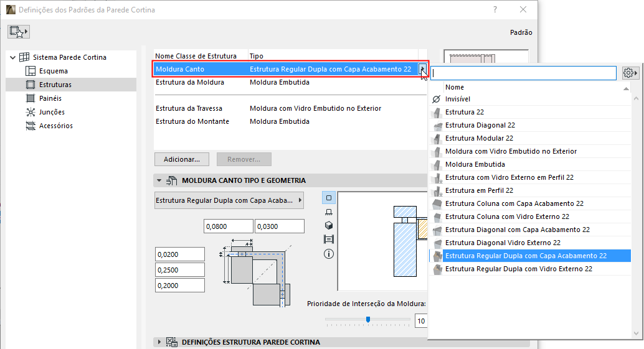Click icon of Estrutura em Perfil 22
Screen dimensions: 644x349
coord(437,190)
